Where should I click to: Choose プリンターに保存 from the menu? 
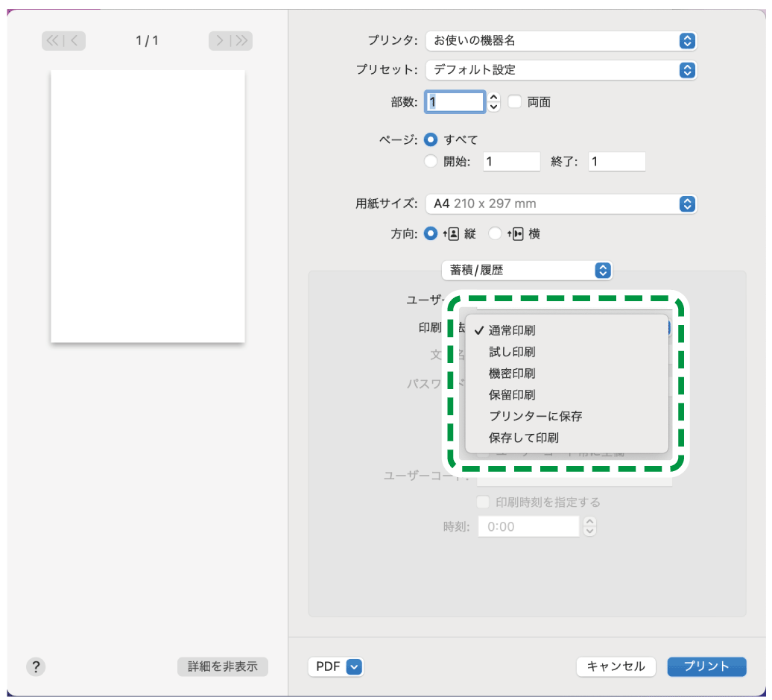tap(535, 416)
